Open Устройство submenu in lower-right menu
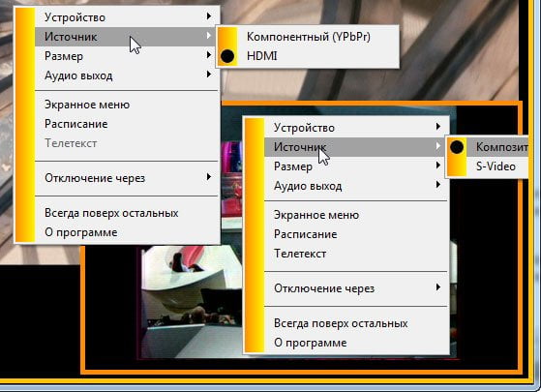 tap(356, 128)
